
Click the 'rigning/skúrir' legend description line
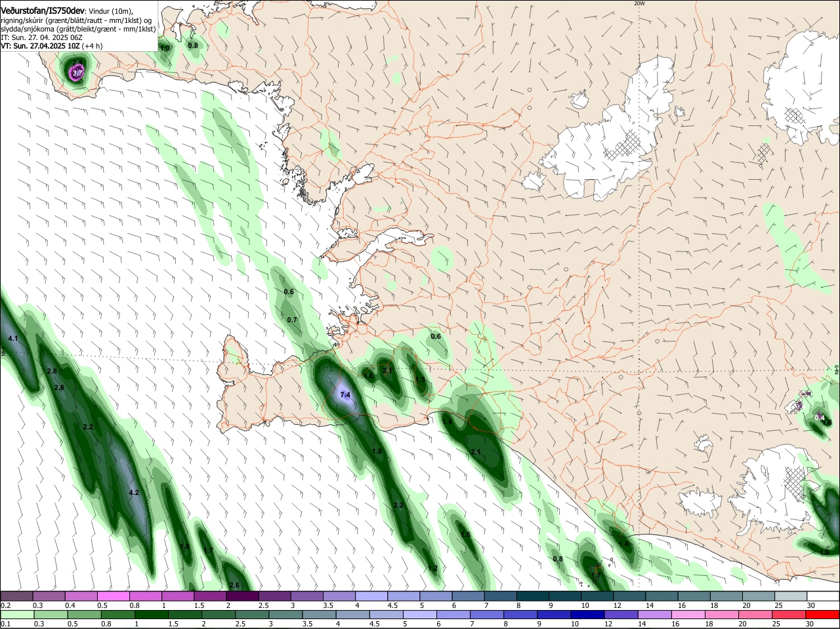click(x=76, y=21)
